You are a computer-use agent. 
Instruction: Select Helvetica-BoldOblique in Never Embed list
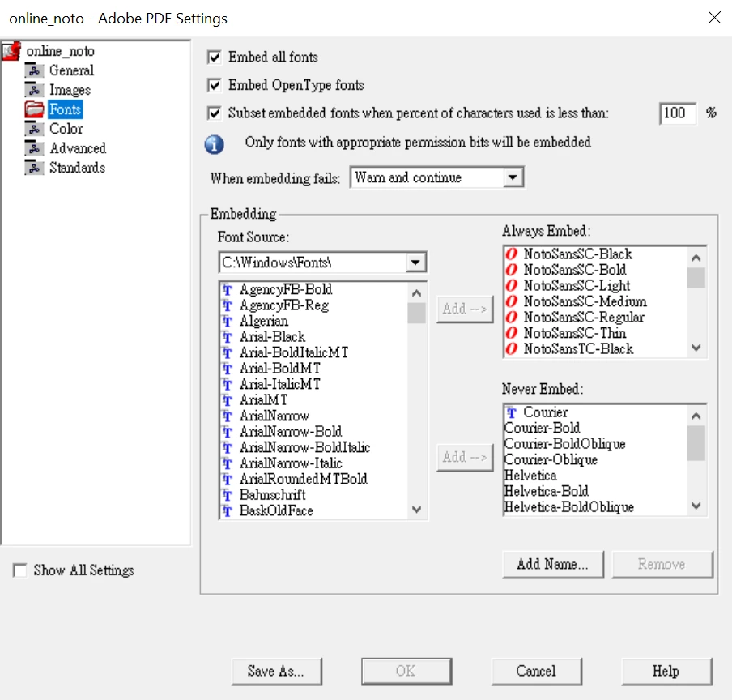pyautogui.click(x=569, y=507)
